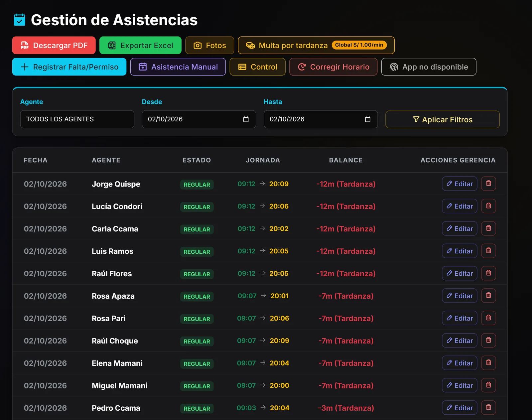Select Miguel Mamani's name in table

[119, 385]
